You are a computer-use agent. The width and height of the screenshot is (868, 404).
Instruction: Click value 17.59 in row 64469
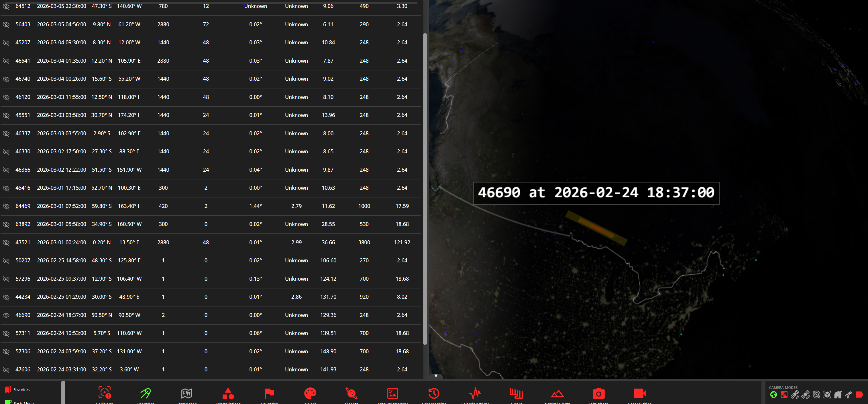[402, 206]
